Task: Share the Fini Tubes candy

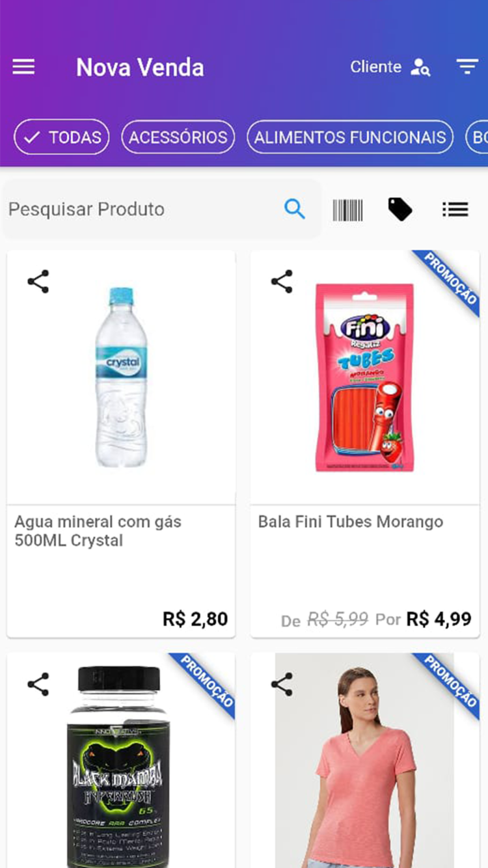Action: pos(282,282)
